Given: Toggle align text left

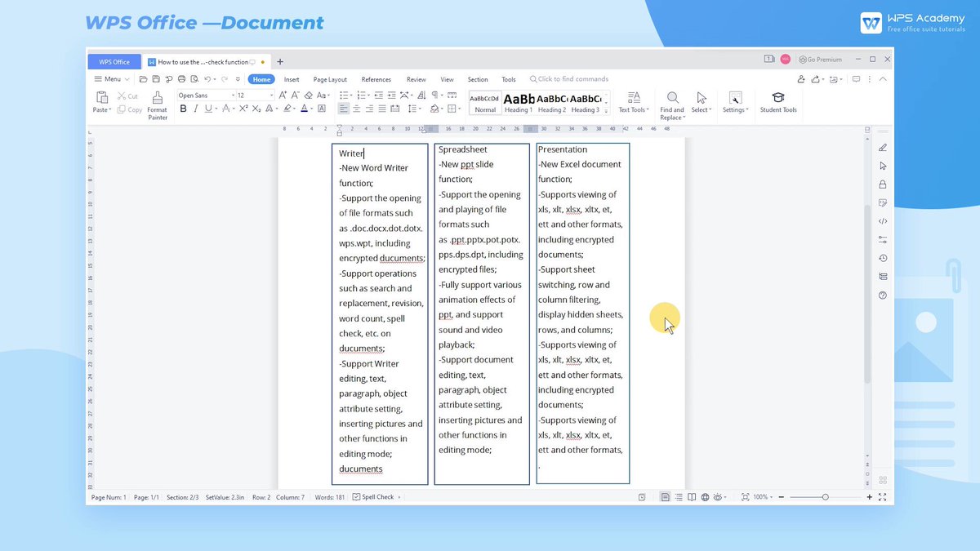Looking at the screenshot, I should coord(344,109).
